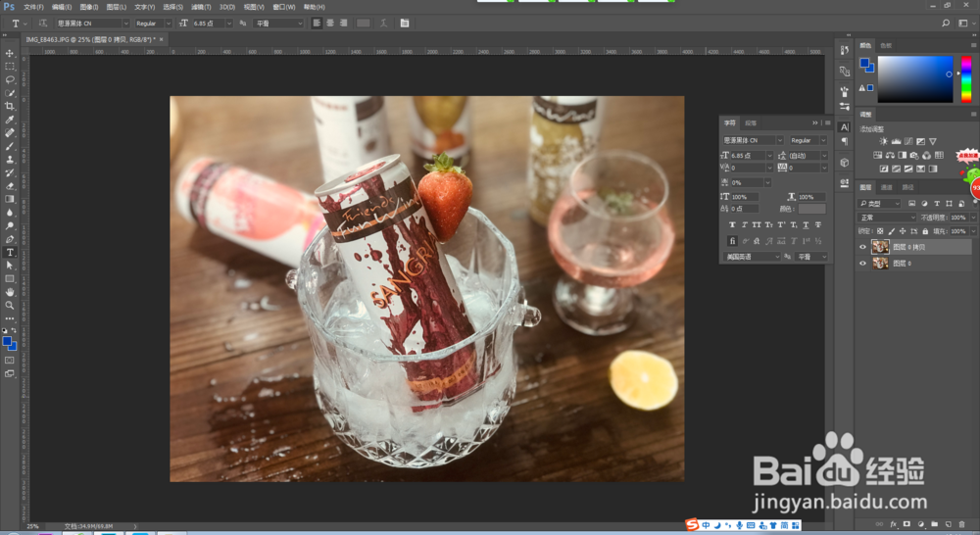Open the 滤镜(T) menu
Viewport: 980px width, 535px height.
tap(201, 7)
